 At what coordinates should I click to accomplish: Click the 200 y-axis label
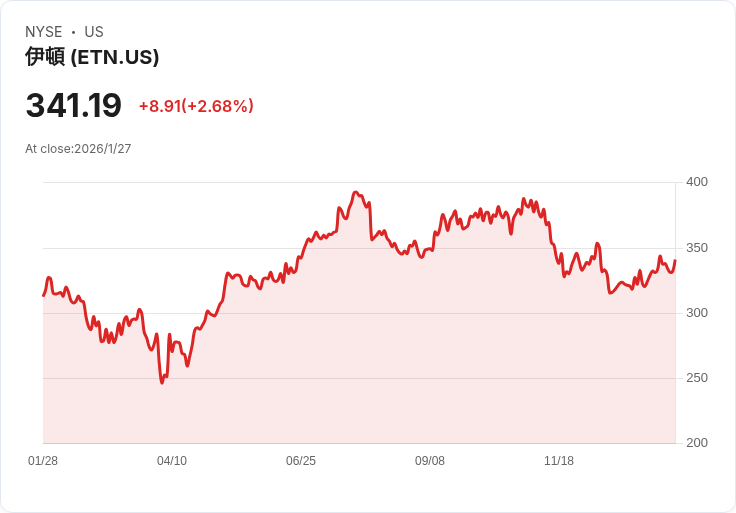click(696, 443)
